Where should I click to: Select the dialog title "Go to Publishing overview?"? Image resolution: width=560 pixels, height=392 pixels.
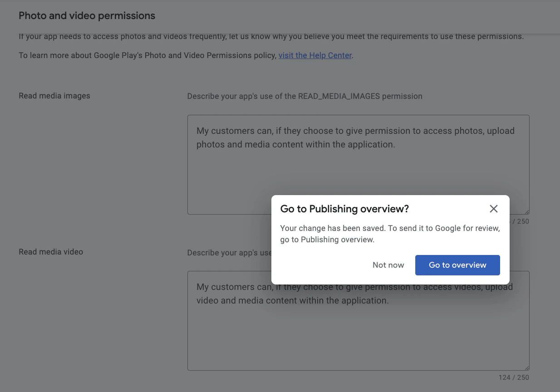click(344, 209)
